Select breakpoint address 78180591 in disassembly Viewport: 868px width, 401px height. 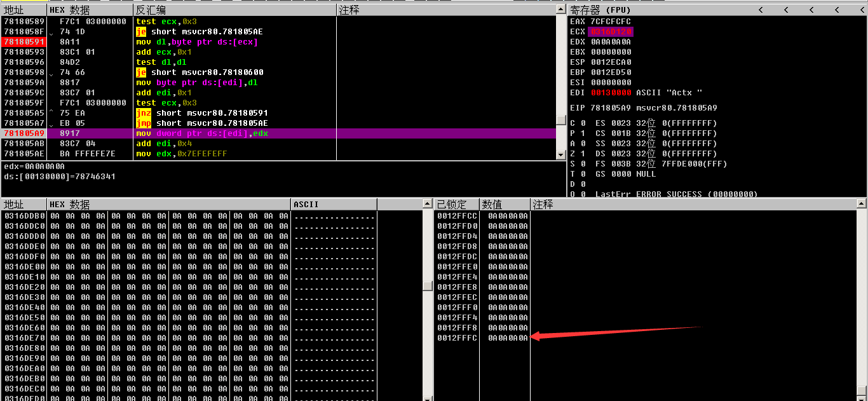click(x=23, y=42)
